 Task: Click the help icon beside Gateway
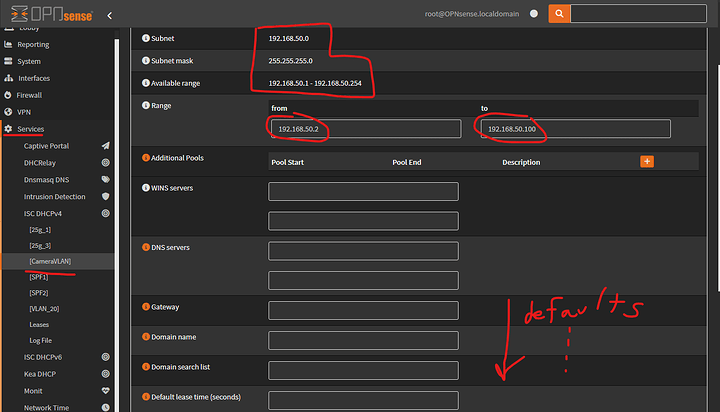(x=144, y=307)
